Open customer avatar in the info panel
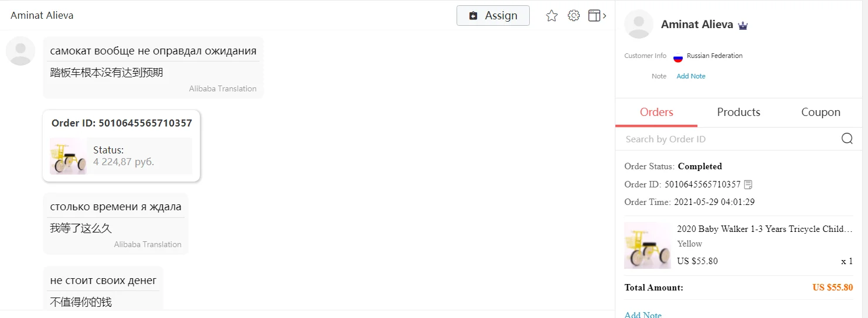 [x=639, y=24]
